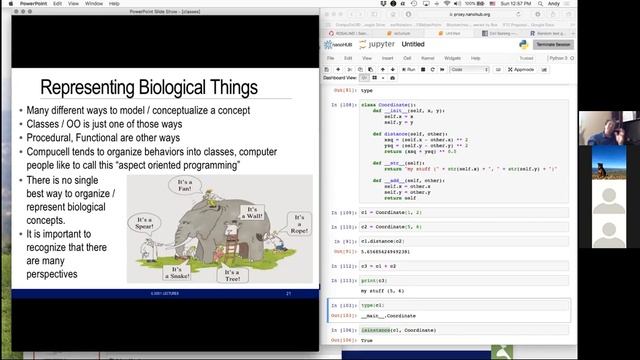The height and width of the screenshot is (360, 640).
Task: Move selected cell up with arrow icon
Action: coord(382,69)
